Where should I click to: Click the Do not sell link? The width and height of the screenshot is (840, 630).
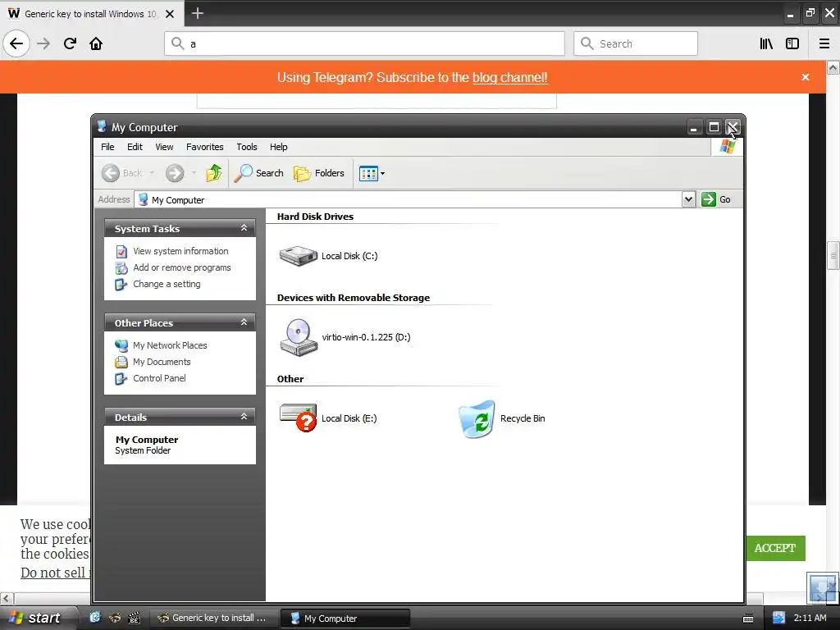[x=55, y=573]
